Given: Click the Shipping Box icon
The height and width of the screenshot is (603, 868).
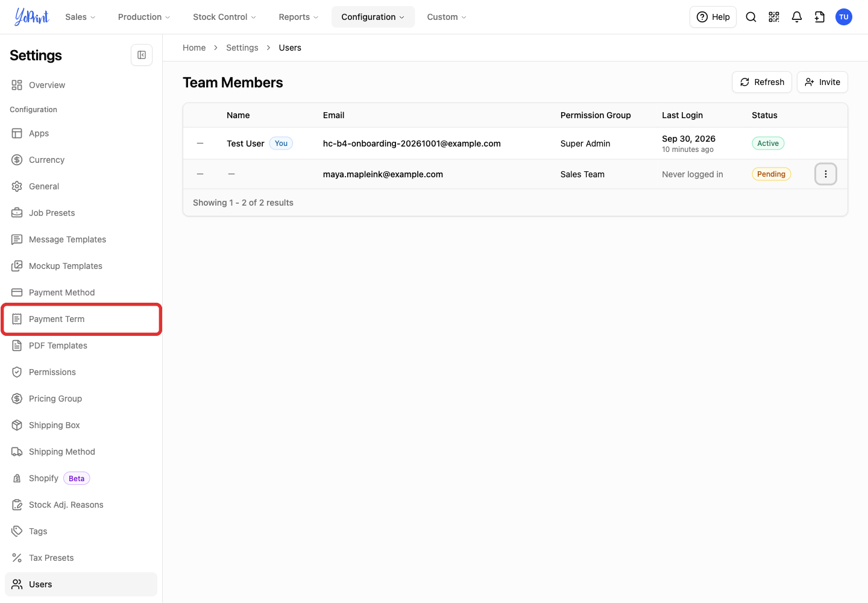Looking at the screenshot, I should coord(17,425).
